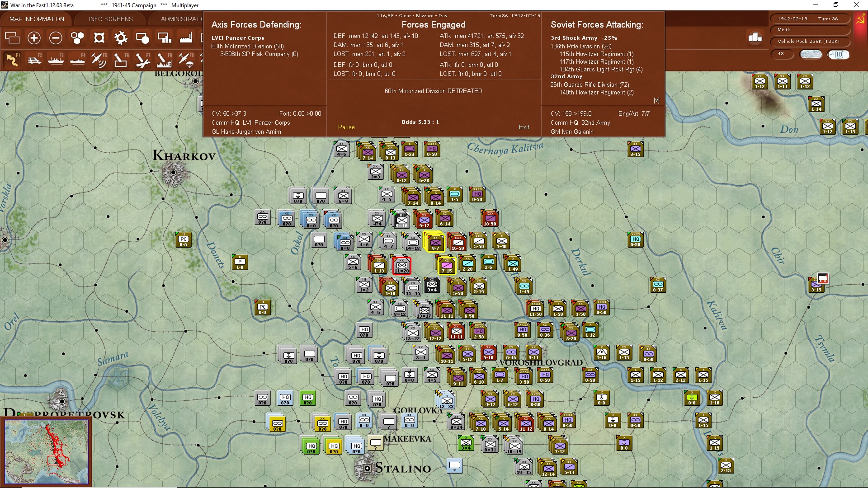Click the ground condition 10 indicator
The image size is (868, 488).
pyautogui.click(x=839, y=54)
